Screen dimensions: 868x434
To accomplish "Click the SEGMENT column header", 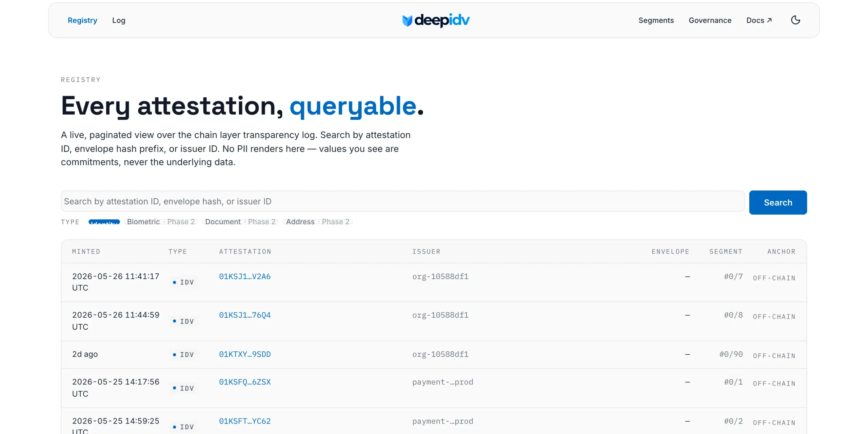I will pyautogui.click(x=726, y=252).
